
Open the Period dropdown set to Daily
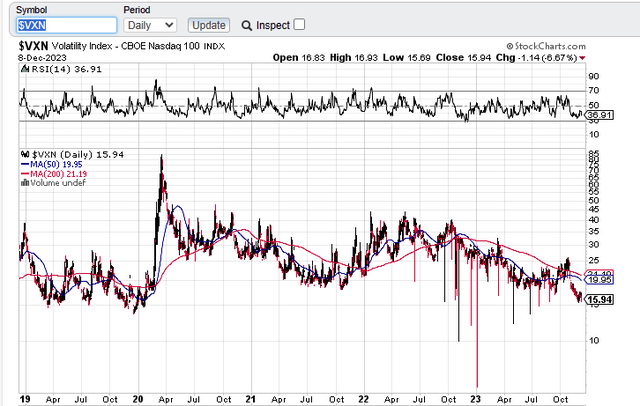pos(150,25)
